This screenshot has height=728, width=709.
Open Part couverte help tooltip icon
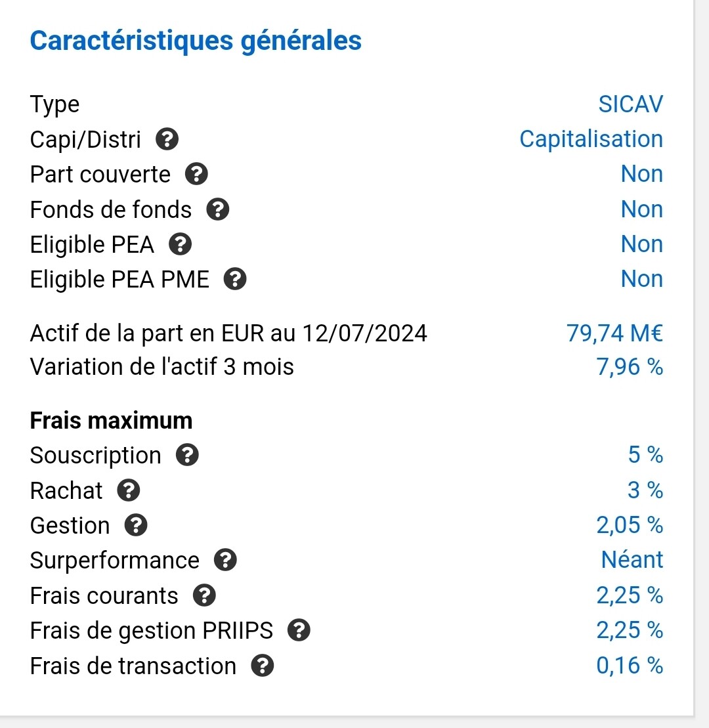pyautogui.click(x=196, y=175)
